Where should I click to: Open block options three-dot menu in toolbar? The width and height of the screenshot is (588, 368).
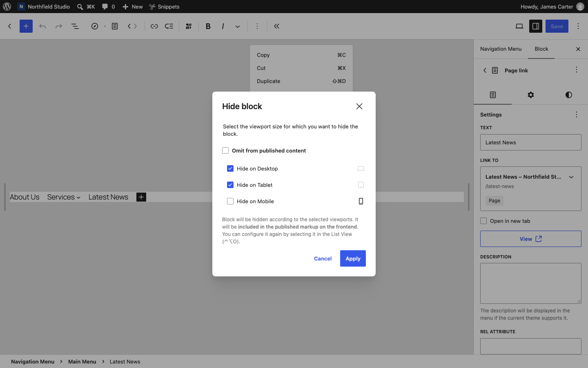point(257,26)
